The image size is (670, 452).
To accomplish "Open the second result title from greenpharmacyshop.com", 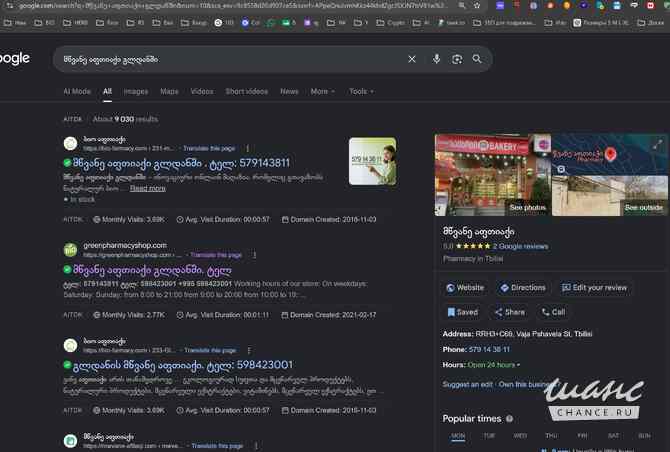I will pyautogui.click(x=153, y=270).
